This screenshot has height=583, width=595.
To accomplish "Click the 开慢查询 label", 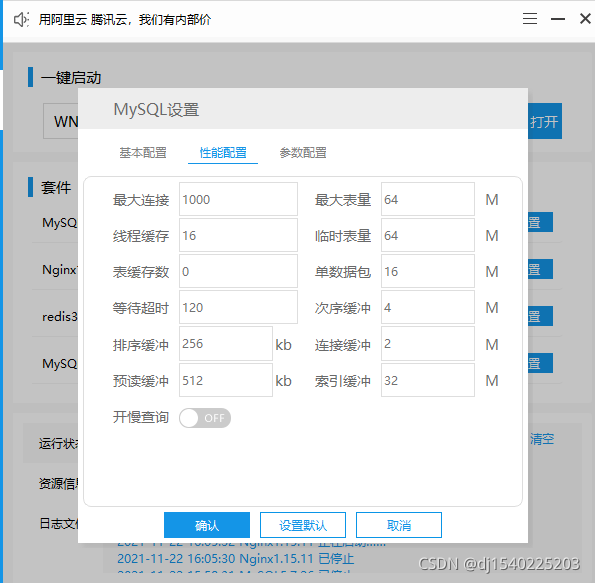I will point(141,418).
